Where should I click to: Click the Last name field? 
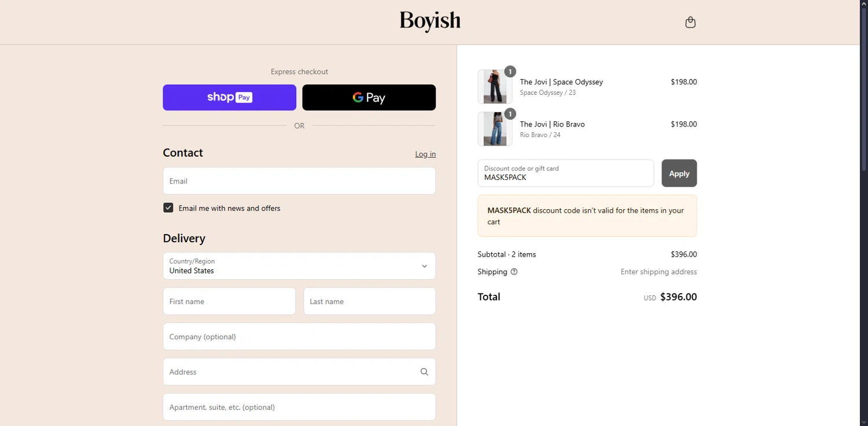[369, 301]
